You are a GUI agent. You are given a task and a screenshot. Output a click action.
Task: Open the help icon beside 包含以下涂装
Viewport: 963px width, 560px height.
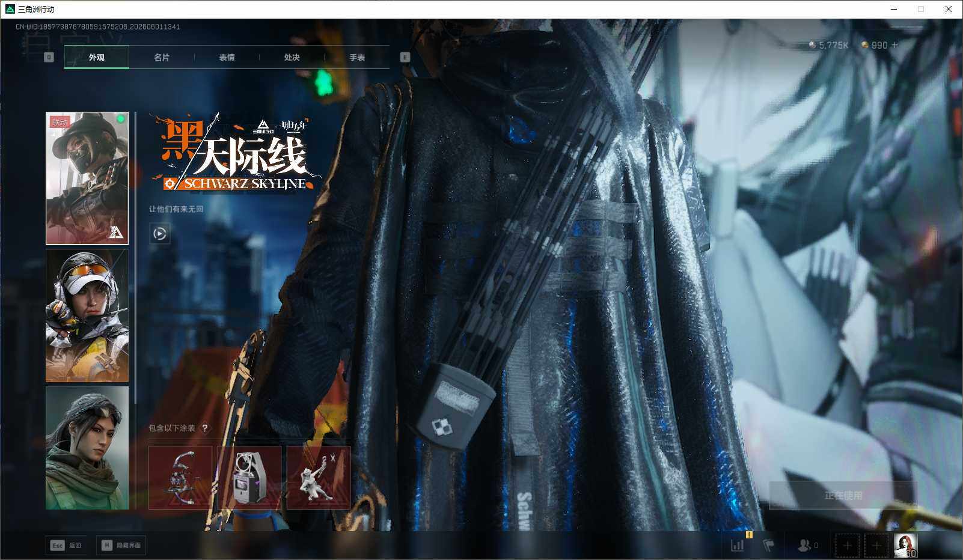205,428
